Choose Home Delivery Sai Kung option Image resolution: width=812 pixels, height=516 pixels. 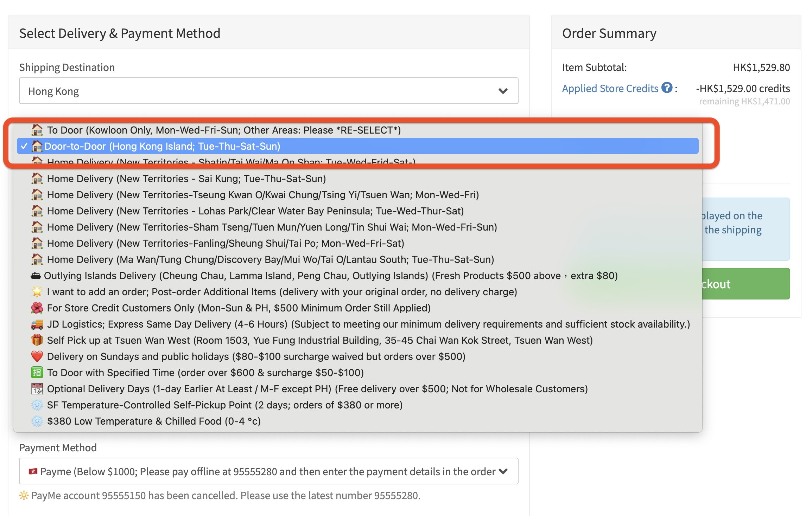click(x=186, y=179)
